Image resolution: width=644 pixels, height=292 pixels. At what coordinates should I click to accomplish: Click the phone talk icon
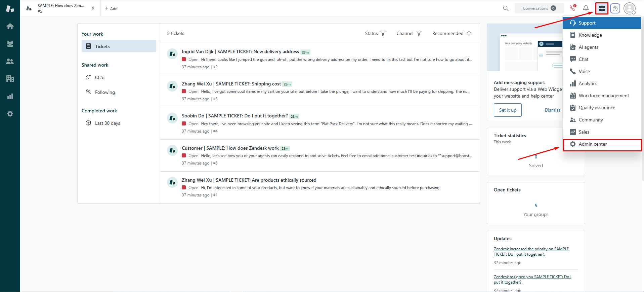click(573, 8)
